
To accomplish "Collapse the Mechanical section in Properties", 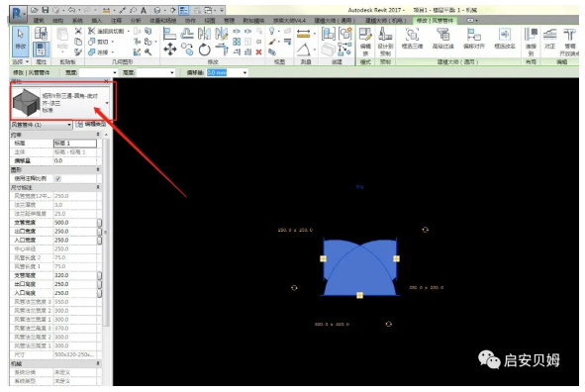I will point(98,363).
